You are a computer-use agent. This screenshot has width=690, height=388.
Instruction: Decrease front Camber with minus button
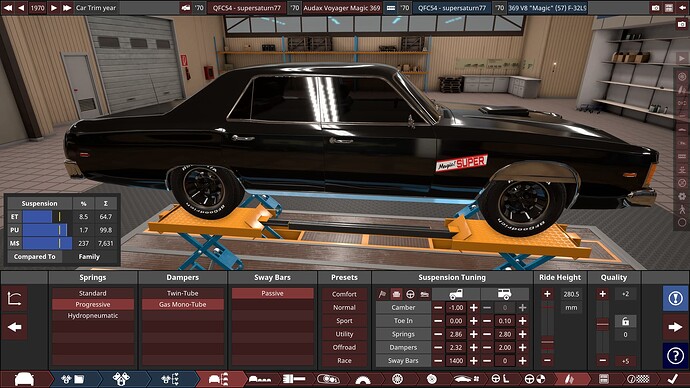[x=438, y=307]
